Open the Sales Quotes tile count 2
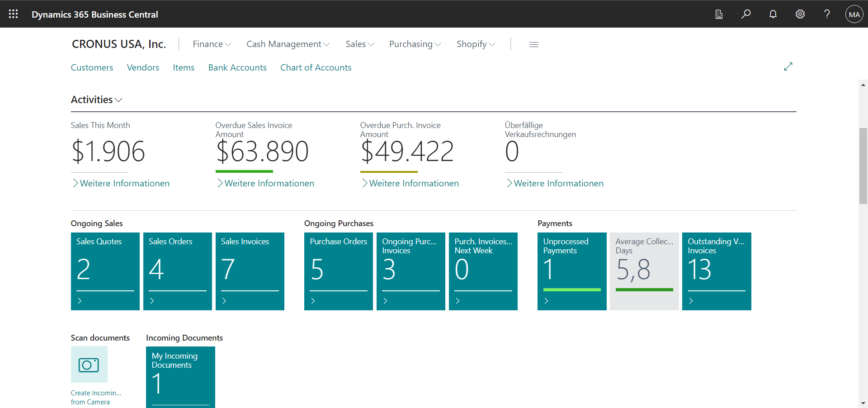 83,269
